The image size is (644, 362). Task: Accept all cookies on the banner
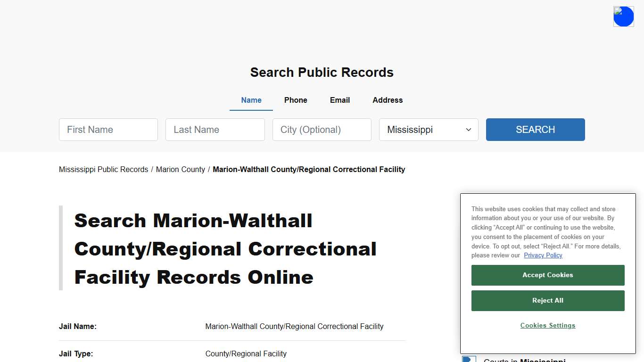547,275
